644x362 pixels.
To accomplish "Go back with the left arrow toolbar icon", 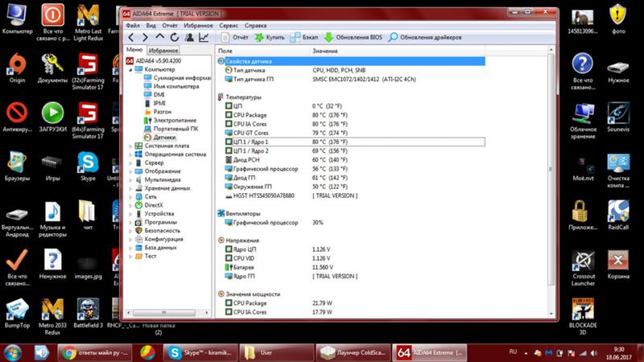I will [131, 37].
